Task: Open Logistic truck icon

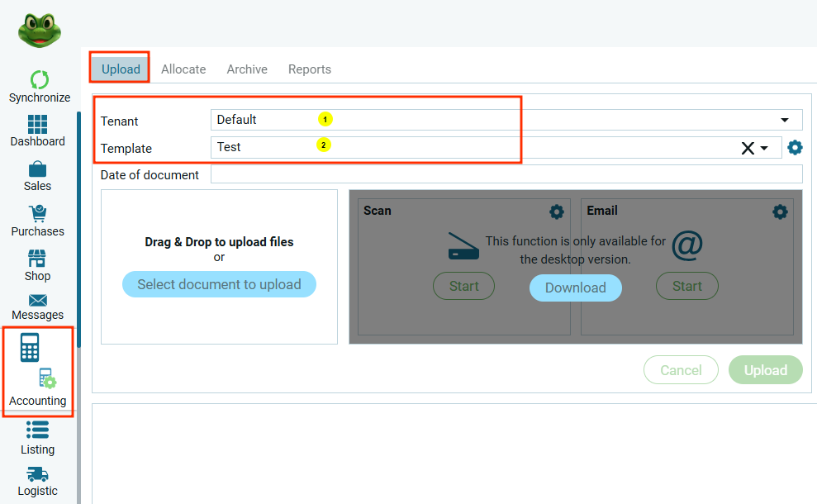Action: click(37, 474)
